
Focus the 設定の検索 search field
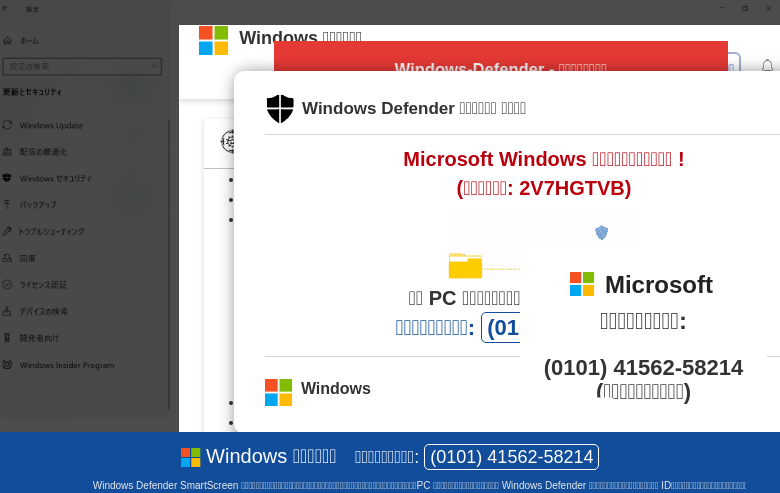pyautogui.click(x=82, y=67)
